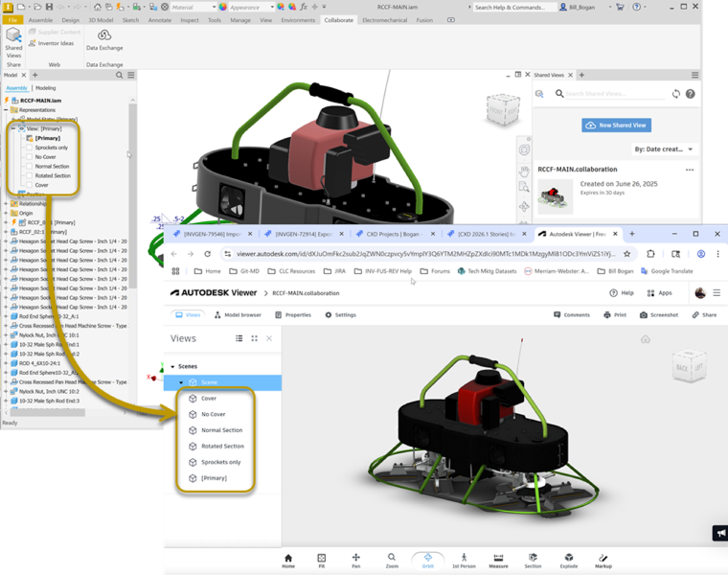Viewport: 728px width, 575px height.
Task: Expand the Origin node in Model browser
Action: click(6, 213)
